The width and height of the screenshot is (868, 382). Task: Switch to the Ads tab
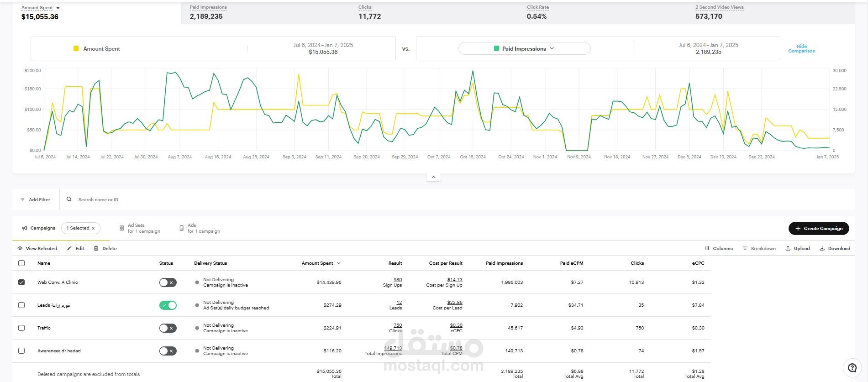[x=200, y=228]
